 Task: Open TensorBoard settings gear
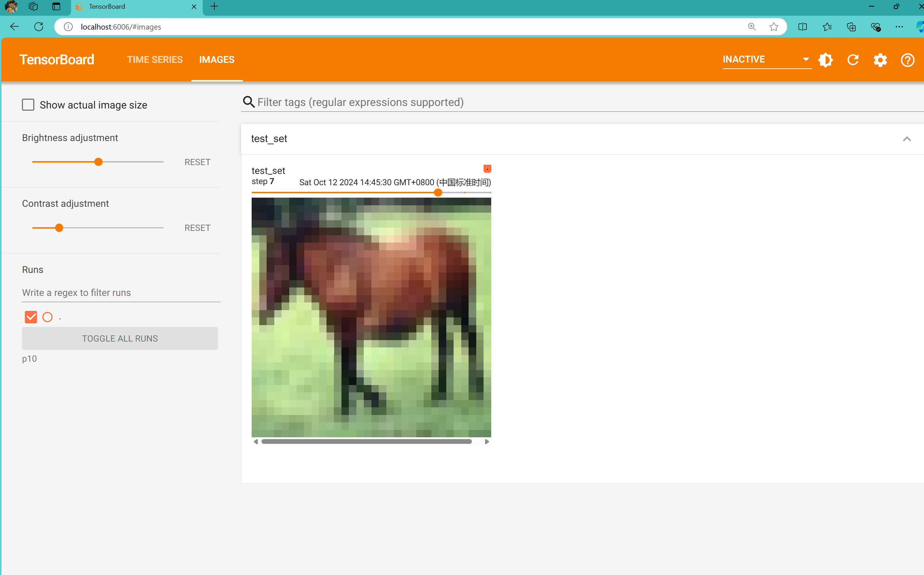880,60
